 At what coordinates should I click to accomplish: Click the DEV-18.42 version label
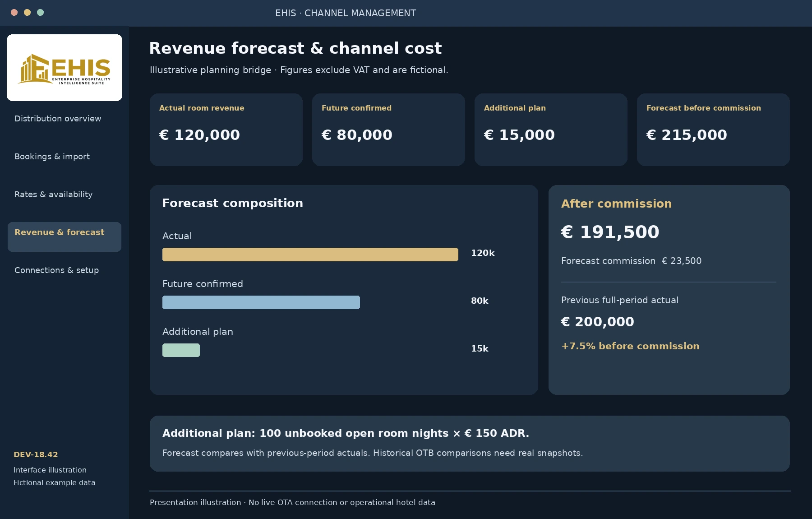(36, 455)
